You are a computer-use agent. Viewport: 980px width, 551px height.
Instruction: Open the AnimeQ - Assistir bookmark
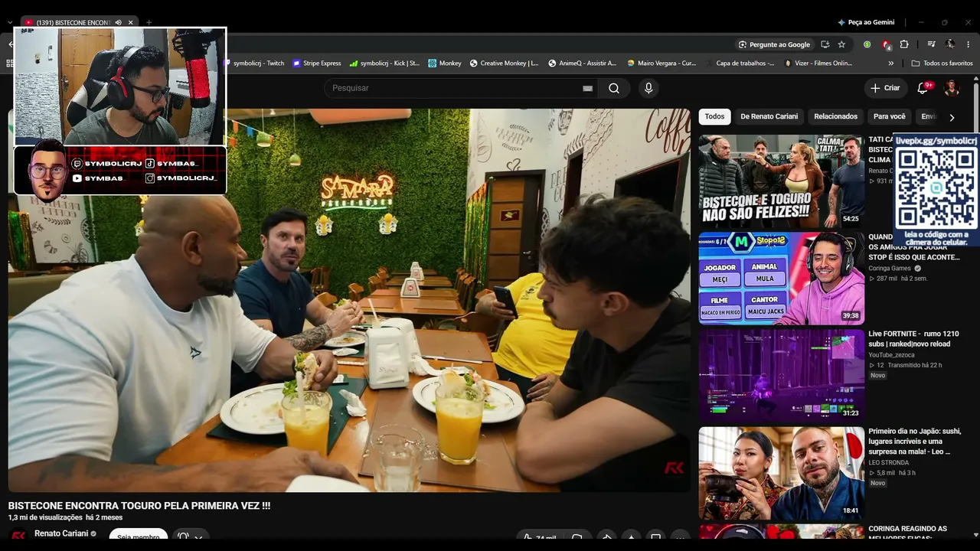(x=582, y=64)
